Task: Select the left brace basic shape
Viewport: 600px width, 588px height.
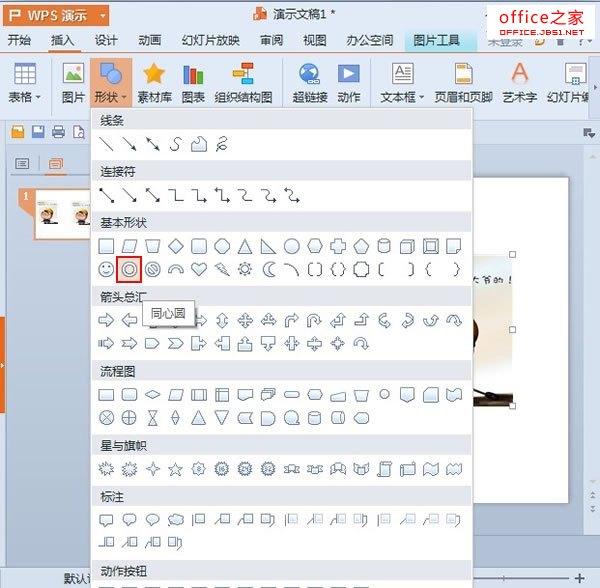Action: pyautogui.click(x=428, y=269)
